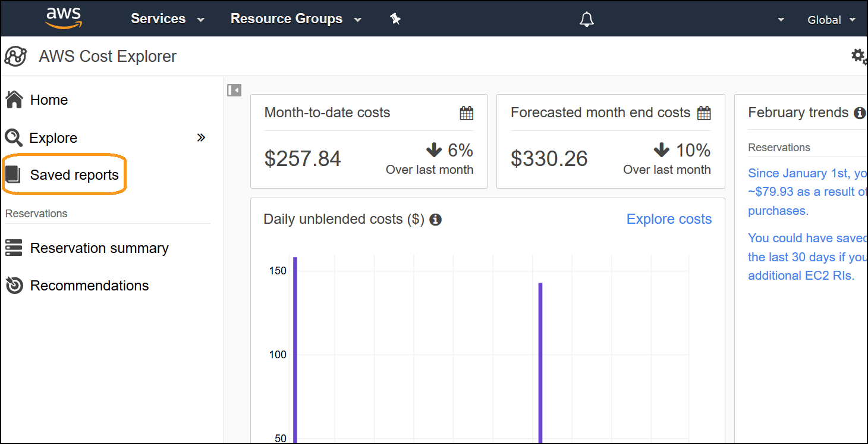Open the Global region dropdown

coord(831,20)
